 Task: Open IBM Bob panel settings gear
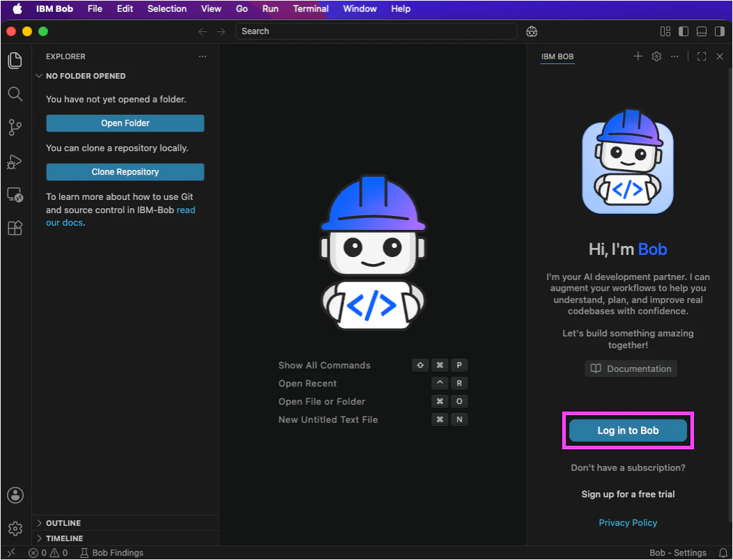[656, 56]
